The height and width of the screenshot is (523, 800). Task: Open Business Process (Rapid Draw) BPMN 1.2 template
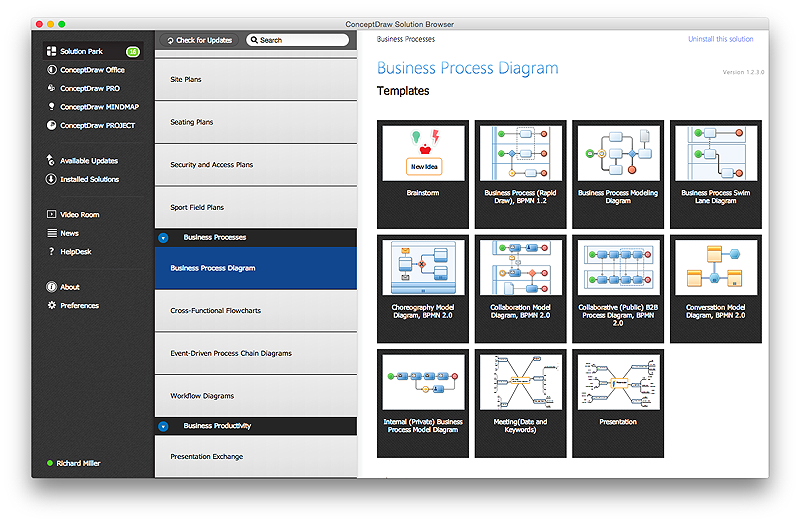point(520,174)
